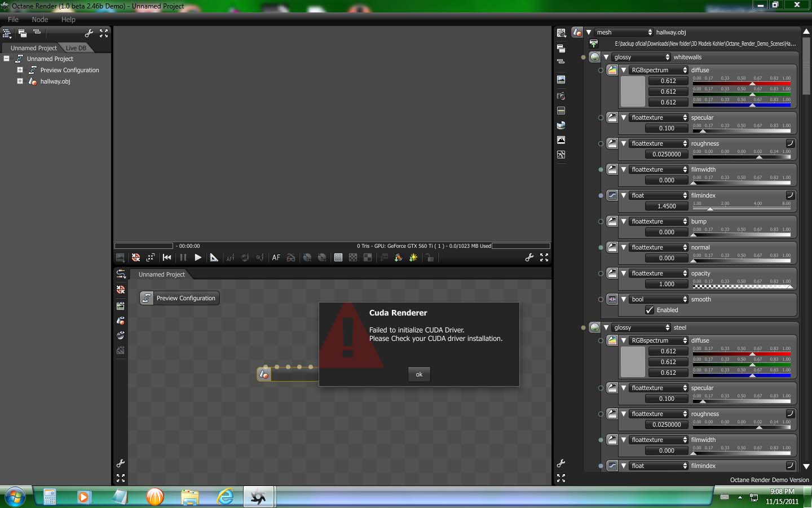Click the histogram image icon in node inspector sidebar

[561, 139]
